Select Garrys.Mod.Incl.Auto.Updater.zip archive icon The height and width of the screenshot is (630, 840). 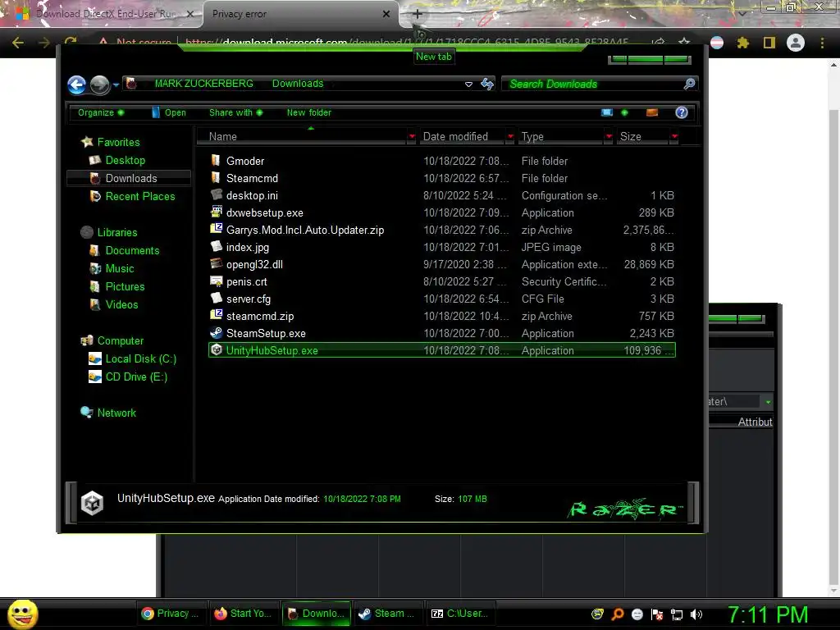tap(217, 229)
